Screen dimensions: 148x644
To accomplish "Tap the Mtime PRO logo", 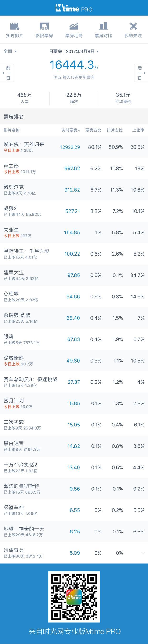I will coord(74,9).
